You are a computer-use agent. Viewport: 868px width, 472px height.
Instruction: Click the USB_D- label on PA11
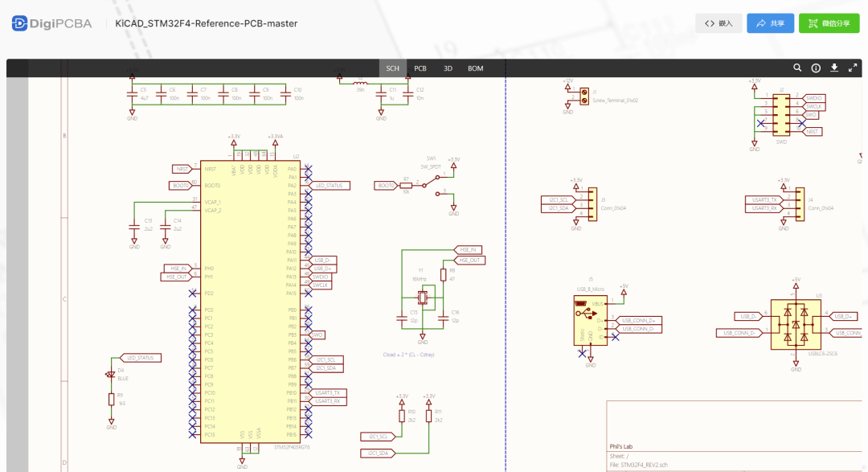pyautogui.click(x=323, y=261)
